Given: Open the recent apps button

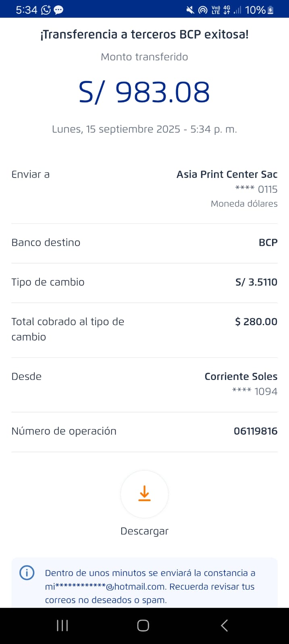Looking at the screenshot, I should click(62, 625).
